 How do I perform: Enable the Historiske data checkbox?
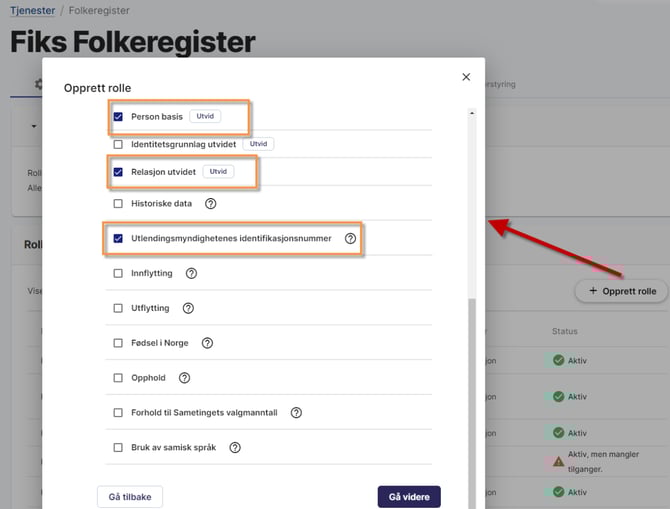click(x=118, y=203)
